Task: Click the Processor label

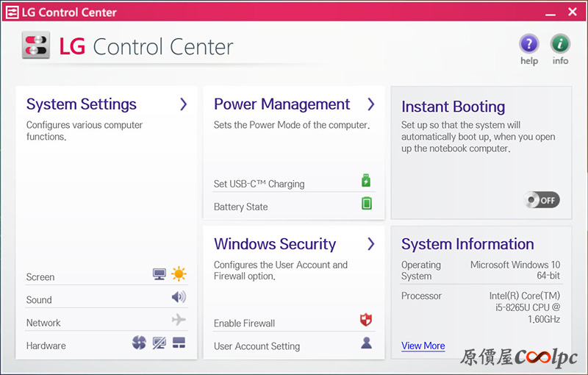Action: [421, 296]
